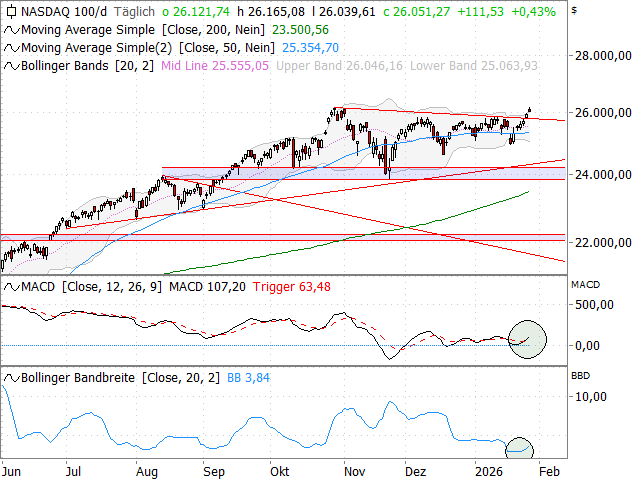Click the Nov month label on time axis
Screen dimensions: 640x480
click(354, 472)
